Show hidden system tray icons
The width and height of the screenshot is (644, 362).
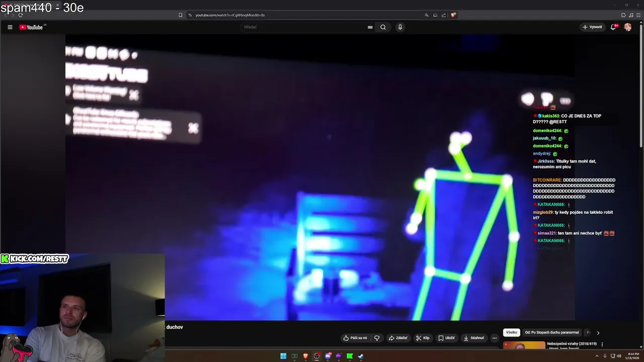[x=597, y=356]
